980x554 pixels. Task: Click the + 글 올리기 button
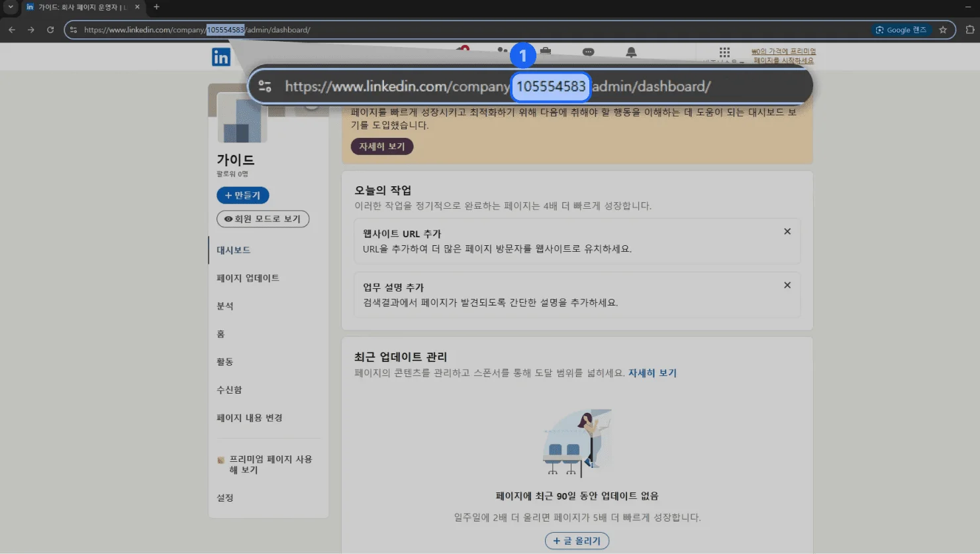pos(577,541)
